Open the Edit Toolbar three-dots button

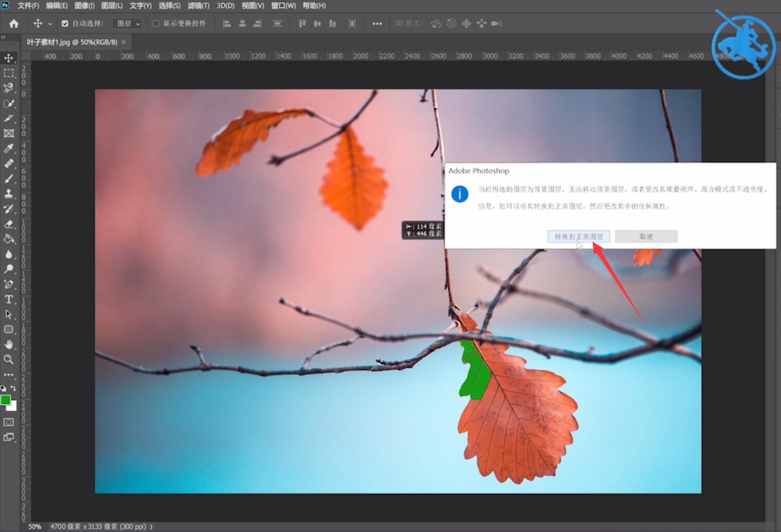tap(9, 375)
